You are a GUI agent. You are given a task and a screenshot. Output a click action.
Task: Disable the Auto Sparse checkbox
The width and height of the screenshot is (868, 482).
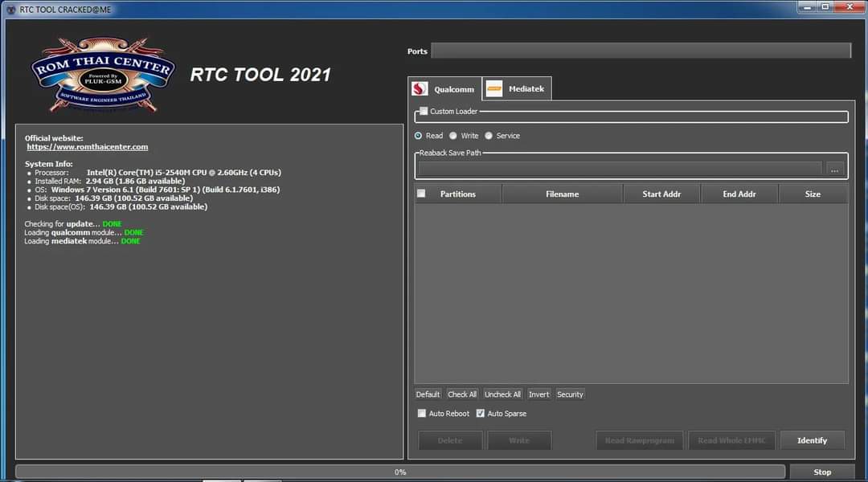pos(480,414)
